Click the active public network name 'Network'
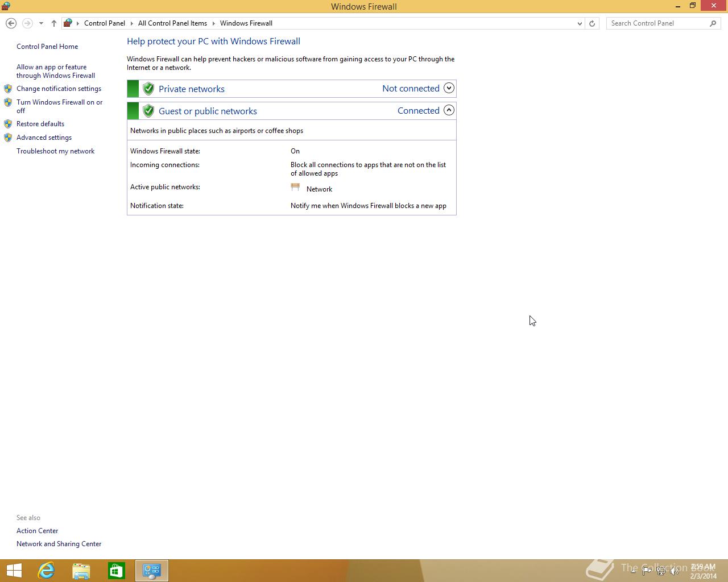 (x=319, y=189)
